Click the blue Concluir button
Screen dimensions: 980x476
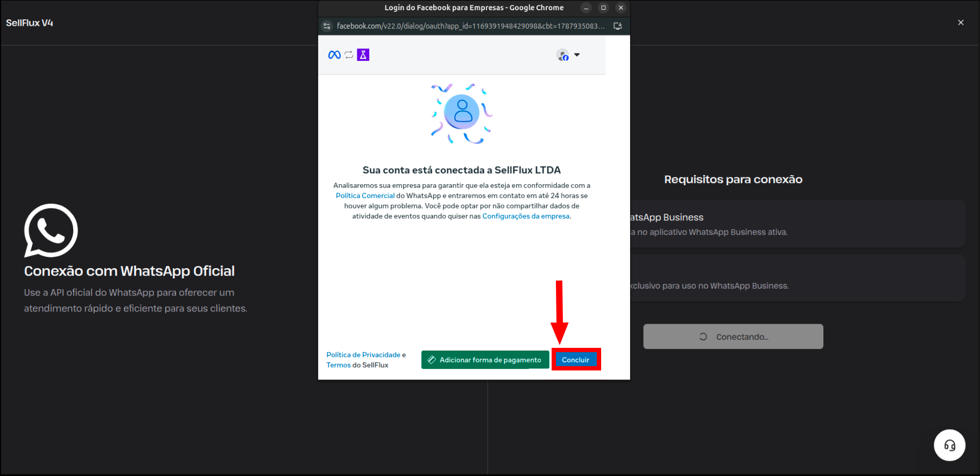point(576,360)
